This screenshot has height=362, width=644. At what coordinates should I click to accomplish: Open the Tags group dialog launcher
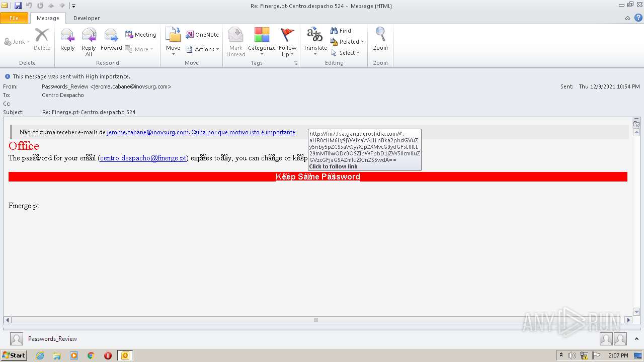click(295, 63)
